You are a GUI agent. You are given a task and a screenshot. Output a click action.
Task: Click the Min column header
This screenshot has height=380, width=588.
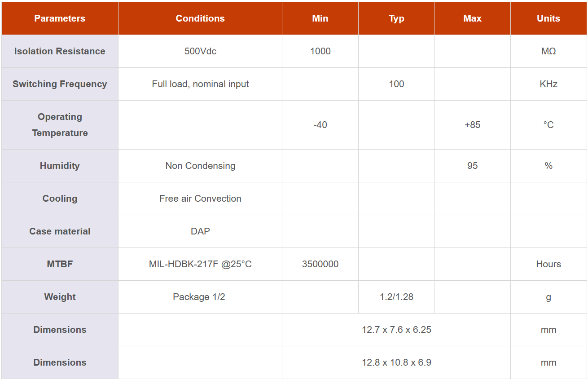pos(320,18)
